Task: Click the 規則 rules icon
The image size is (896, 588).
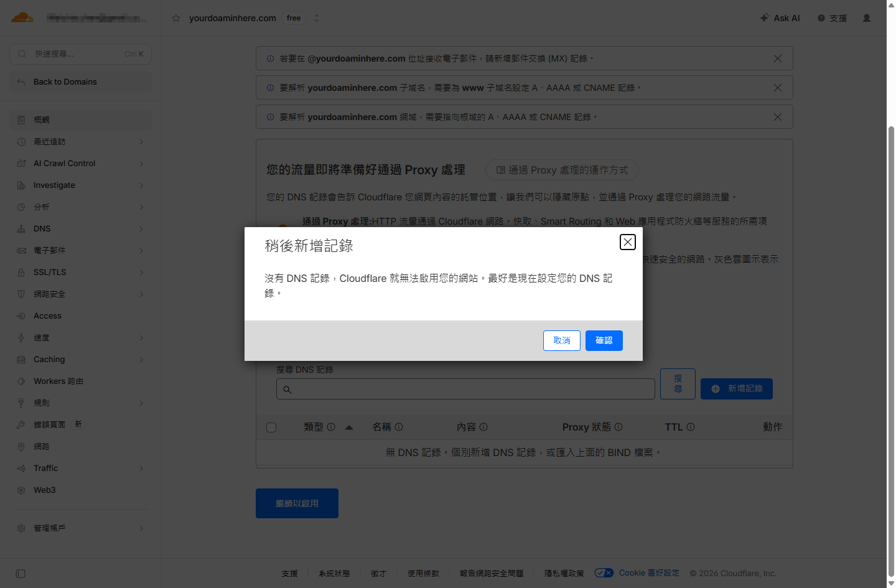Action: [21, 403]
